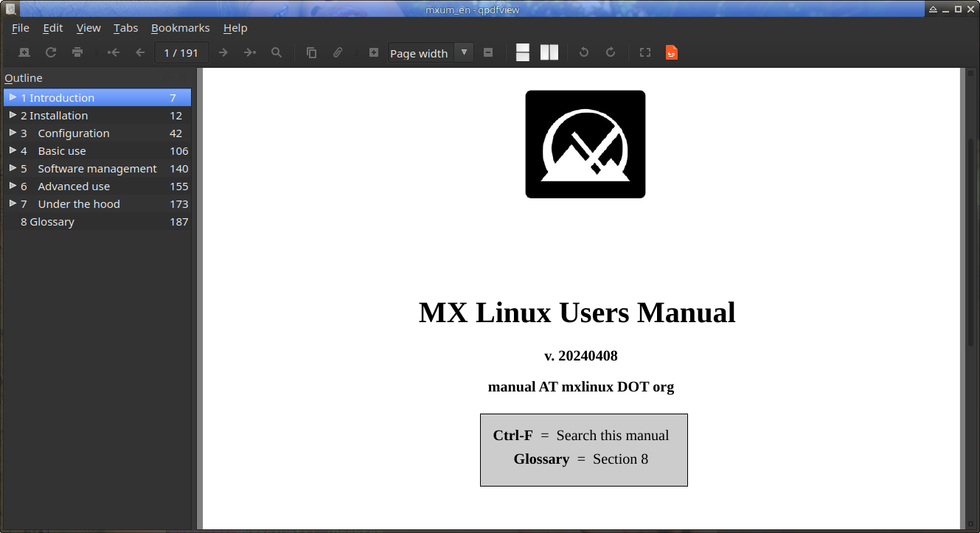
Task: Click the vertical document scrollbar handle
Action: [970, 242]
